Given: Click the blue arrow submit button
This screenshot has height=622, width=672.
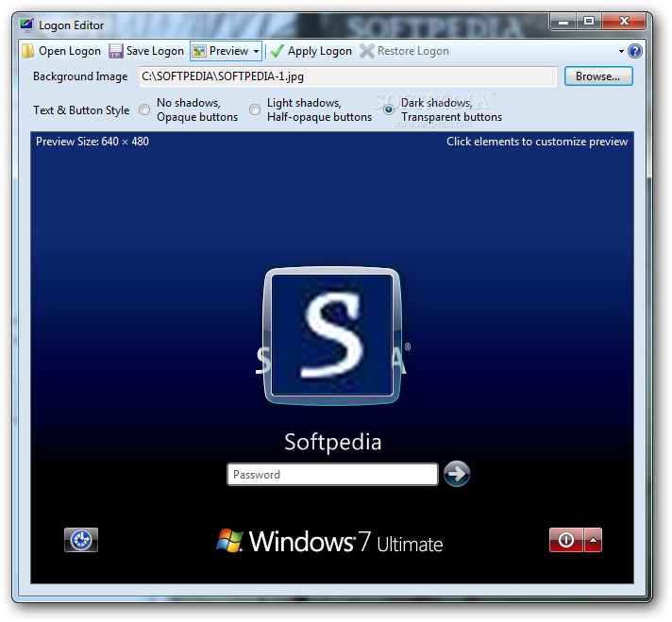Looking at the screenshot, I should [457, 474].
